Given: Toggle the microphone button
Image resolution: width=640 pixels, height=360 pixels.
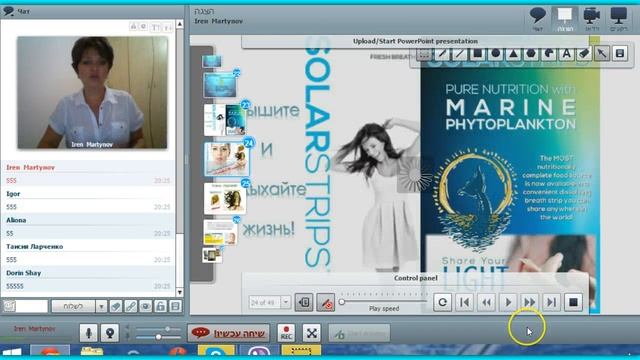Looking at the screenshot, I should [89, 333].
